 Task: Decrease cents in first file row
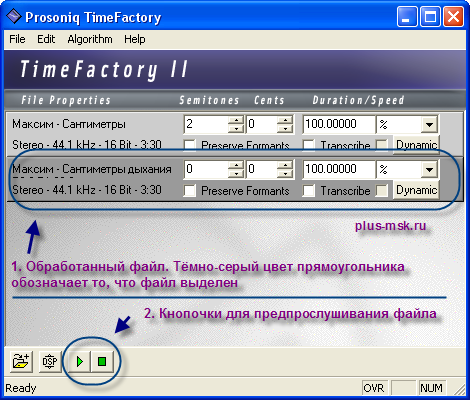click(285, 129)
